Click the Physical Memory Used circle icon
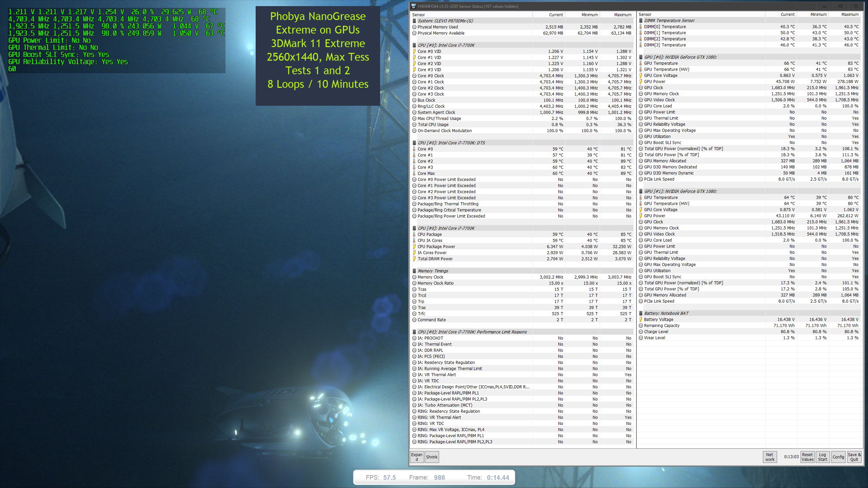868x488 pixels. (414, 27)
